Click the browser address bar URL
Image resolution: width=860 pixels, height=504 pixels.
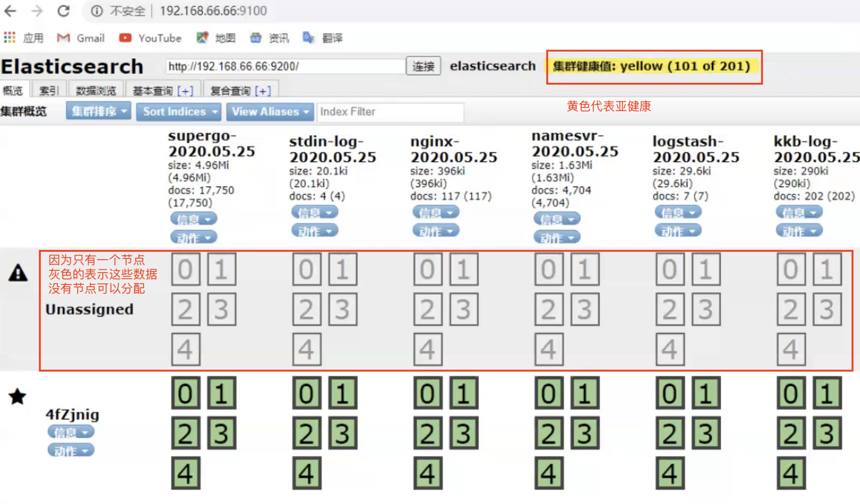click(213, 11)
